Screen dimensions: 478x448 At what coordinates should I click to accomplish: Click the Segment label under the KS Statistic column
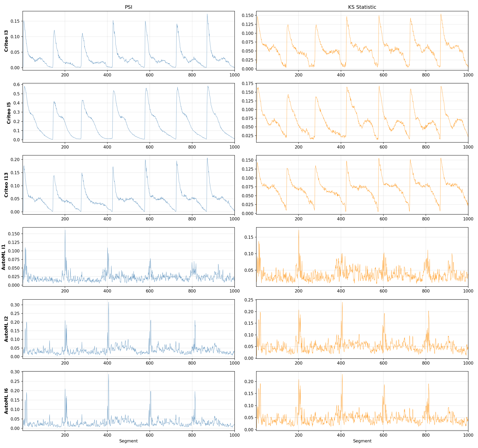click(x=362, y=441)
